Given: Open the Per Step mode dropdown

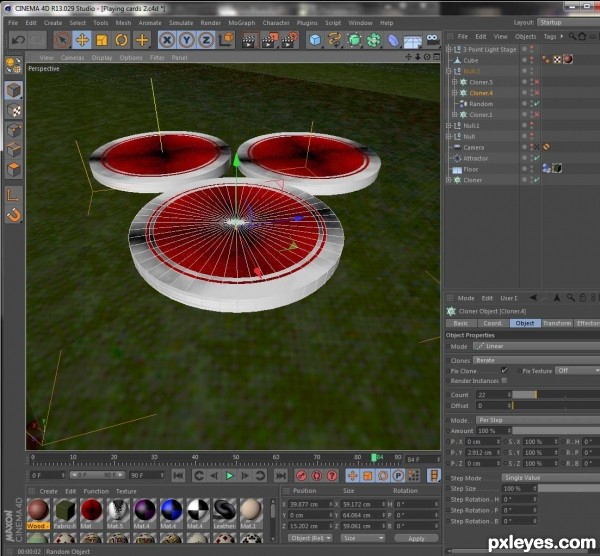Looking at the screenshot, I should (x=538, y=420).
